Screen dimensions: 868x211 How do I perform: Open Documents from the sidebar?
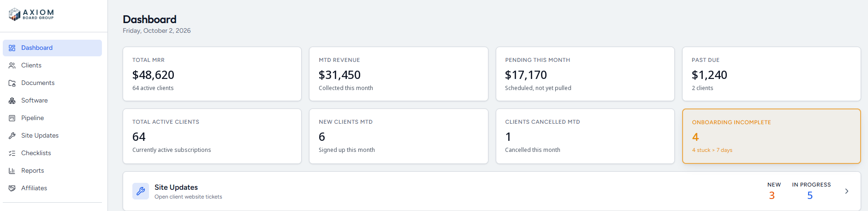pyautogui.click(x=52, y=83)
